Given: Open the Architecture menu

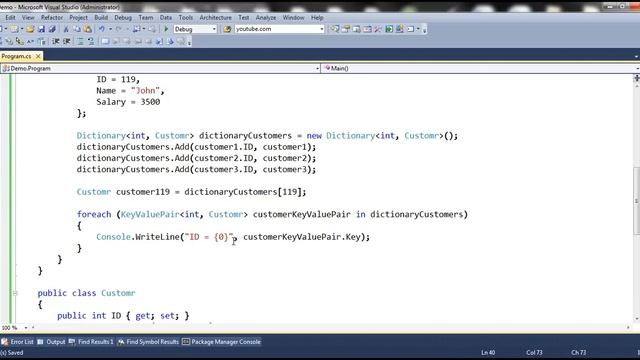Looking at the screenshot, I should pyautogui.click(x=216, y=18).
